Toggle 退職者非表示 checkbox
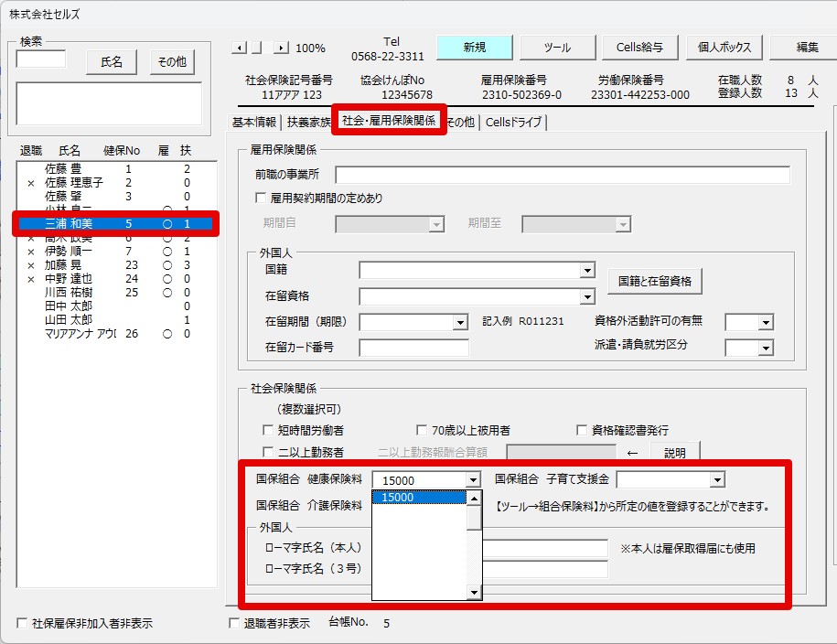Viewport: 837px width, 644px height. [x=234, y=623]
